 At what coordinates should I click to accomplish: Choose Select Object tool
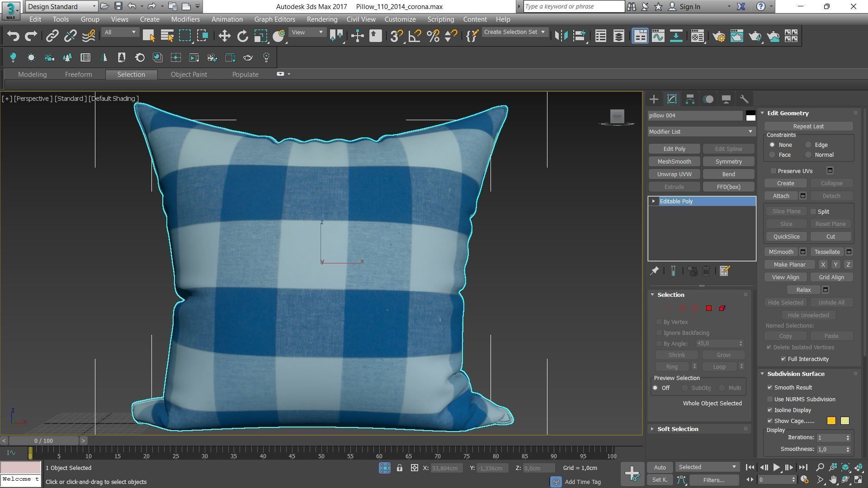[149, 36]
